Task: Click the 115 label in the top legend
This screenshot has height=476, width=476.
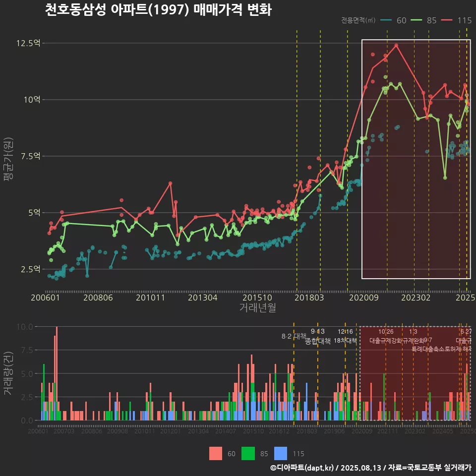Action: point(465,20)
